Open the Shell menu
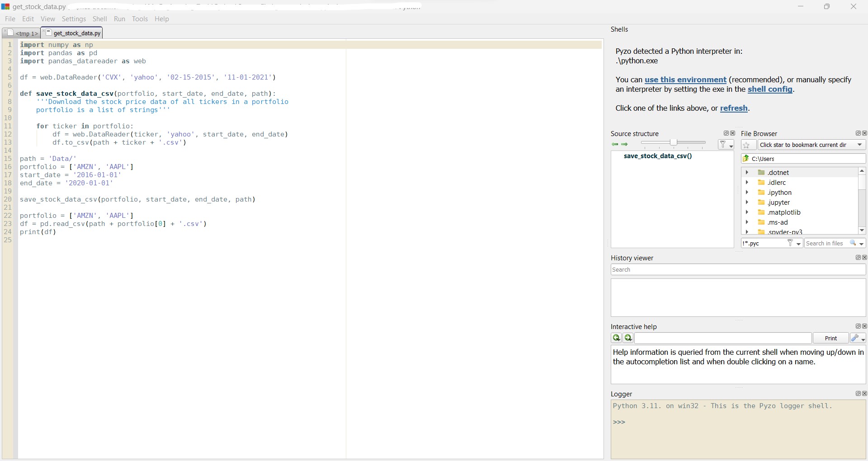This screenshot has width=868, height=461. 100,19
